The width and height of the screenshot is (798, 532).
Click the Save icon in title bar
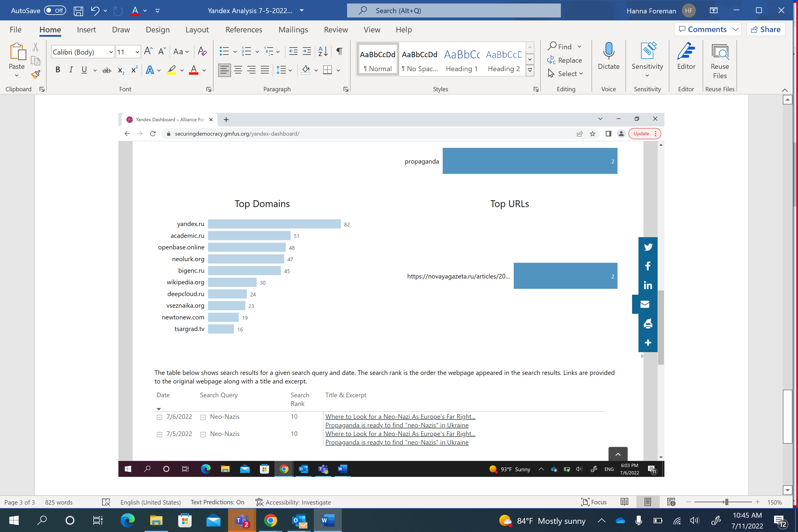coord(78,11)
